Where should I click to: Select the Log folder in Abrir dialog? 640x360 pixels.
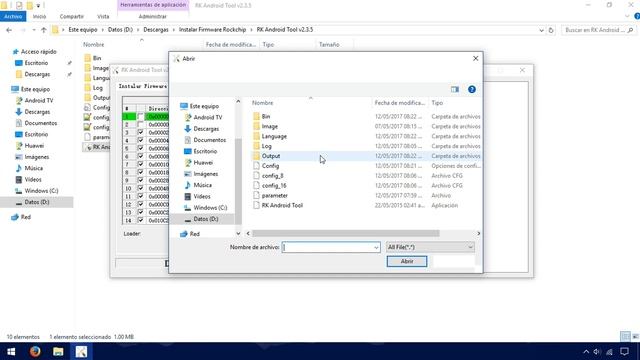tap(266, 146)
